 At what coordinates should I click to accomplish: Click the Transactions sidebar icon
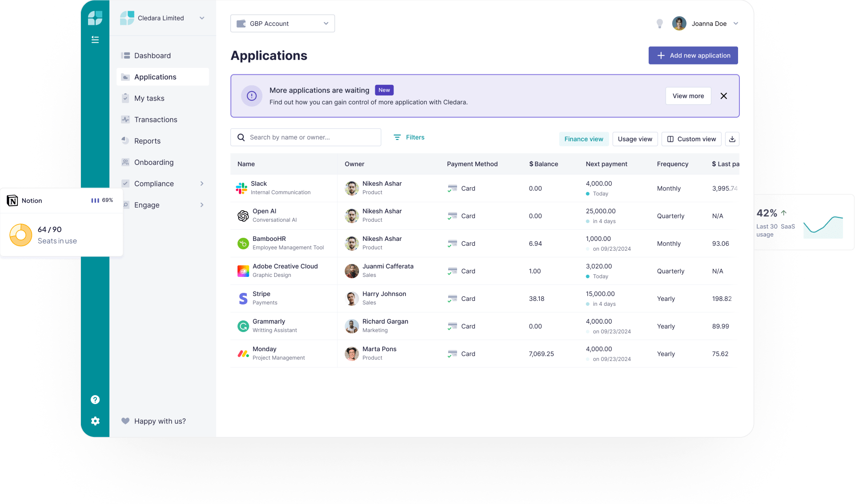tap(125, 120)
